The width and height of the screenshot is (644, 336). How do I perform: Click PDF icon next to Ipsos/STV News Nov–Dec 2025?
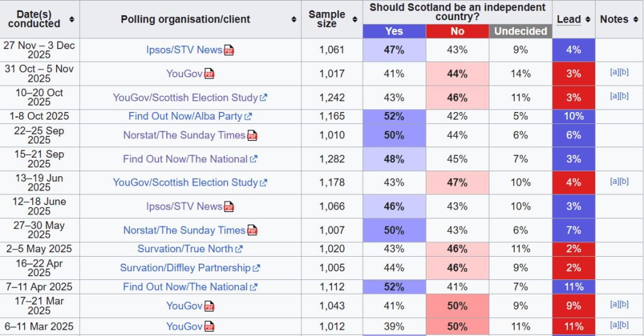tap(229, 50)
